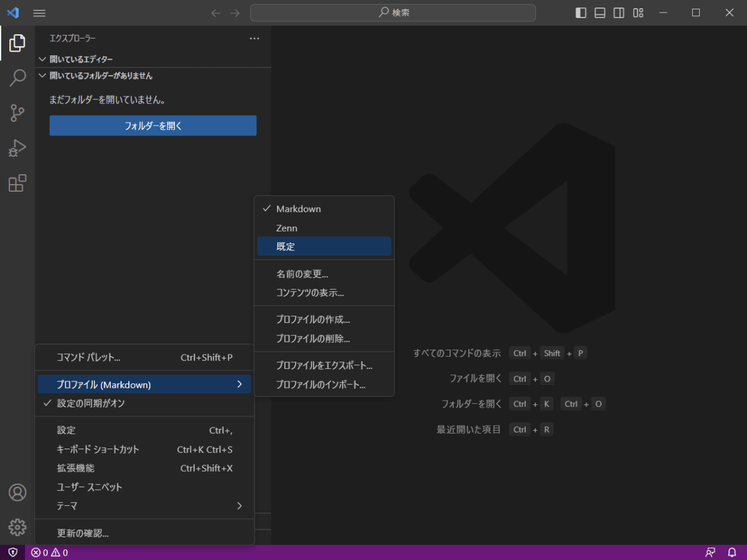Click Explorer's three-dot more actions
The width and height of the screenshot is (747, 560).
254,39
